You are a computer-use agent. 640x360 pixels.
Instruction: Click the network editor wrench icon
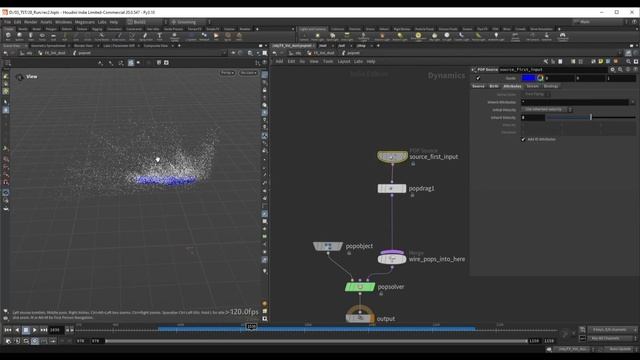tap(546, 61)
